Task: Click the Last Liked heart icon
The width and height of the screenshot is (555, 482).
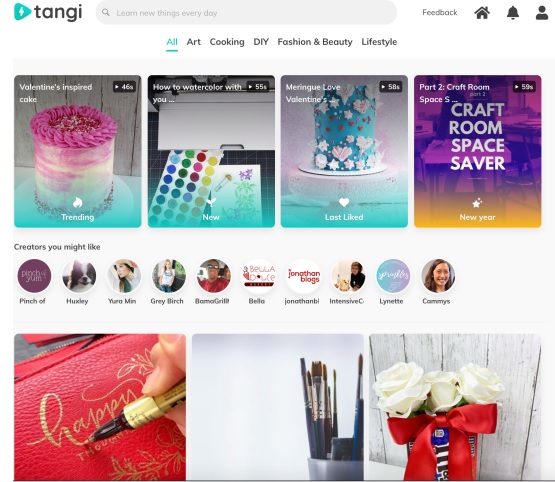Action: [x=344, y=202]
